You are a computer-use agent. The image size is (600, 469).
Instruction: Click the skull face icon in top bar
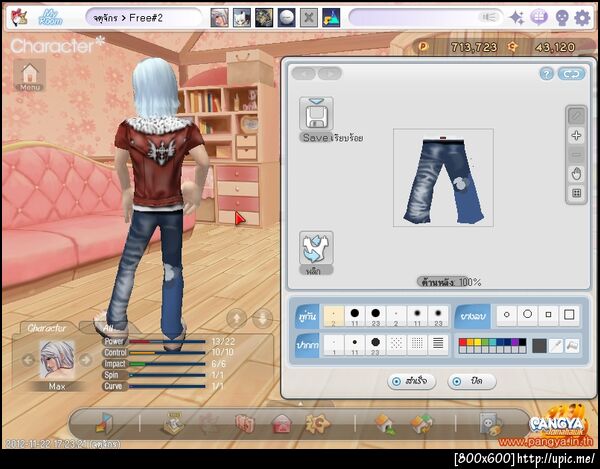(561, 18)
